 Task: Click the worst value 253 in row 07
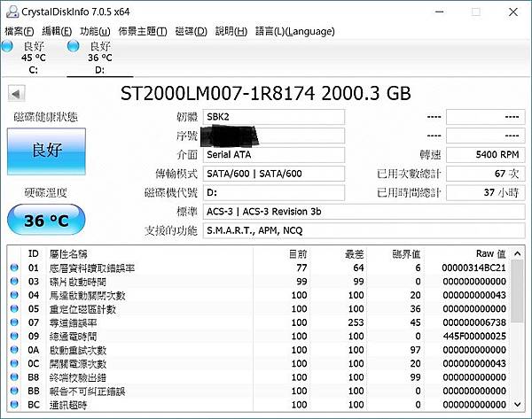[x=356, y=322]
